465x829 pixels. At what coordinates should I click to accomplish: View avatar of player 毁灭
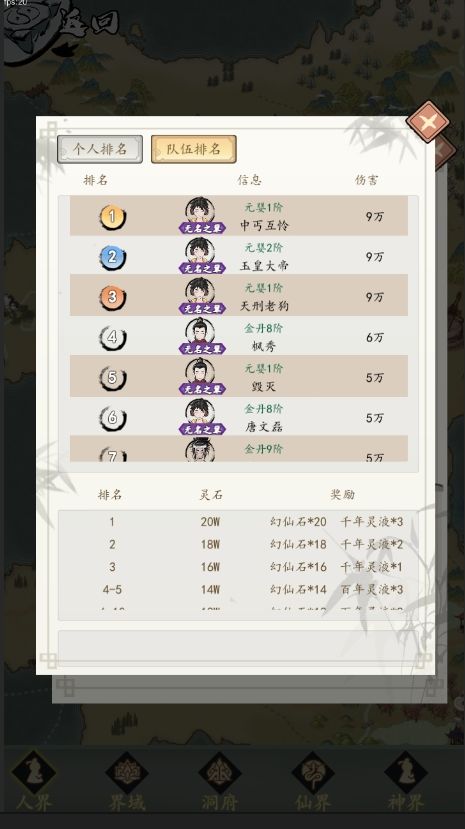pyautogui.click(x=201, y=376)
